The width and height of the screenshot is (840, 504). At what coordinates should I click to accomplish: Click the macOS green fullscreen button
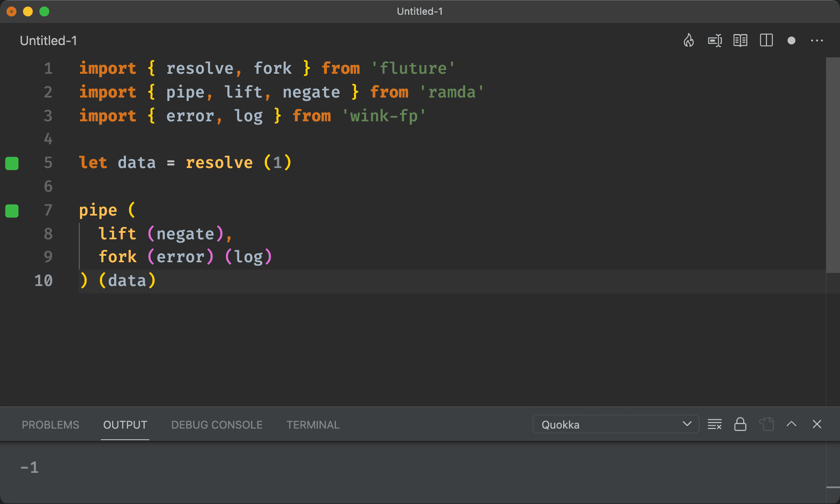click(44, 11)
